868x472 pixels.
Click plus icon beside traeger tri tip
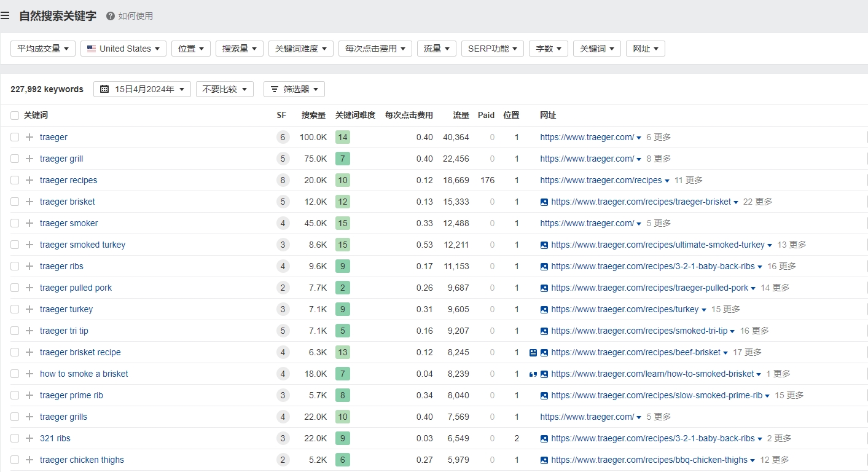29,331
